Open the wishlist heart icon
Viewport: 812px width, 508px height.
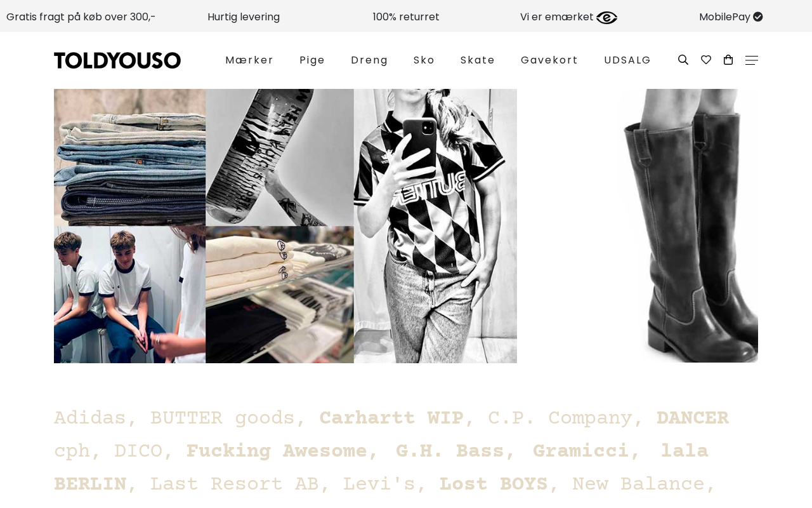click(x=706, y=60)
